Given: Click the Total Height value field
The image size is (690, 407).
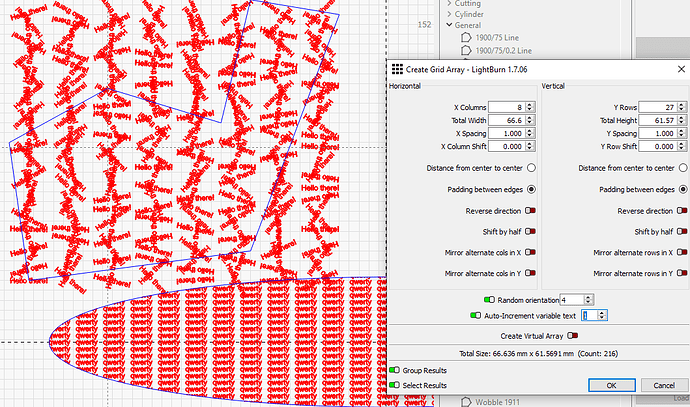Looking at the screenshot, I should point(658,120).
